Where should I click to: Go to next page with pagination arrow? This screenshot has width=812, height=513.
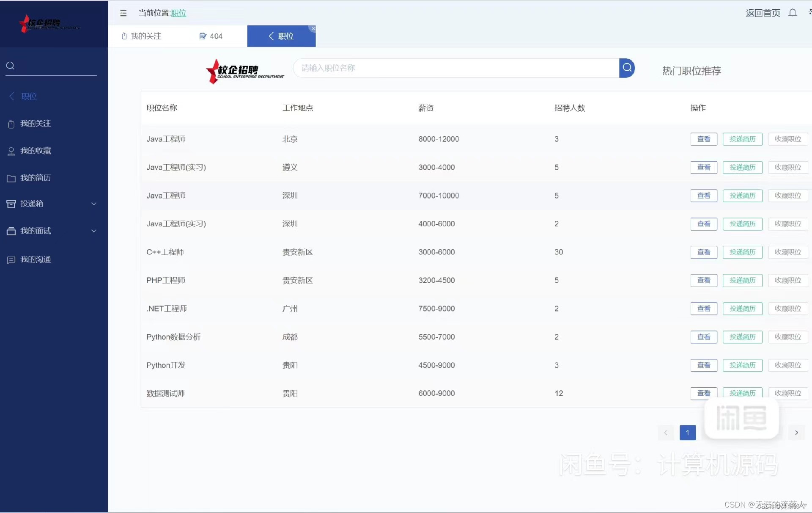click(x=796, y=433)
